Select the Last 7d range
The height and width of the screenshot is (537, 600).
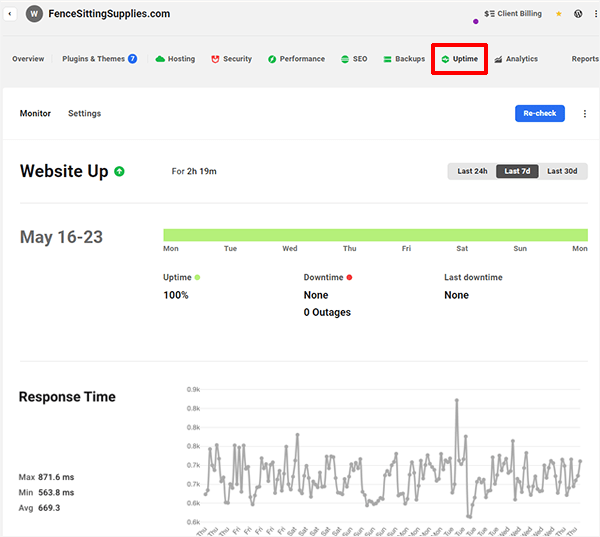[518, 171]
